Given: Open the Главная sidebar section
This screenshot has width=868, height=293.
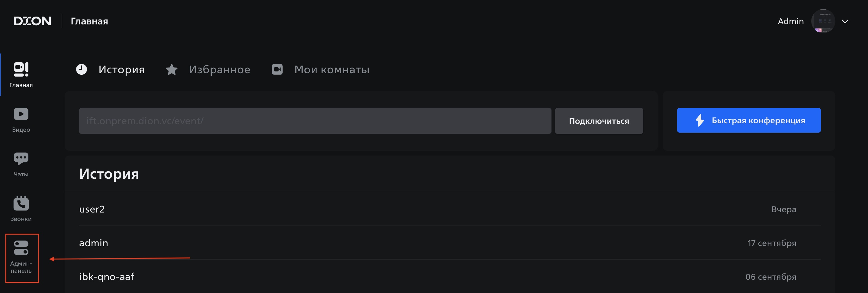Looking at the screenshot, I should tap(21, 75).
